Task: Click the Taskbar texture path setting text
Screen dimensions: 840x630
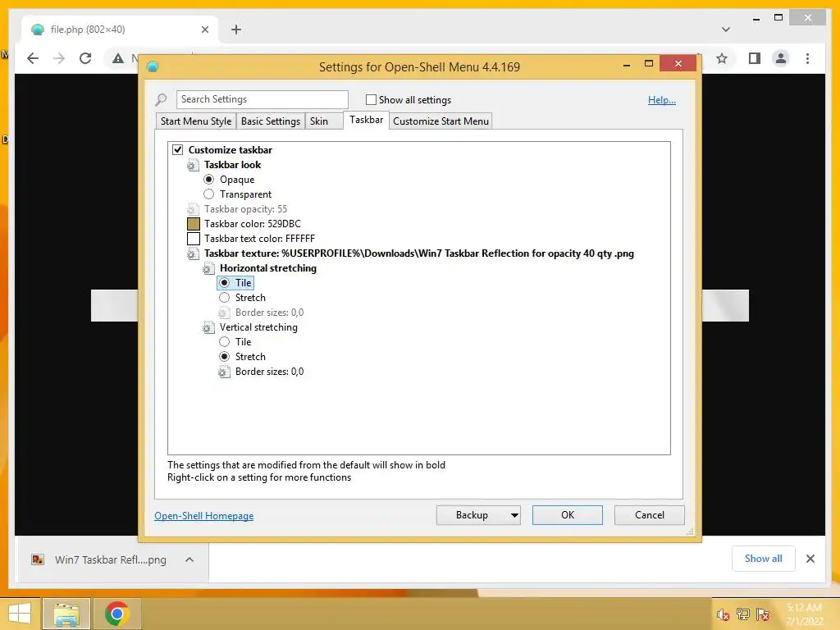Action: (419, 253)
